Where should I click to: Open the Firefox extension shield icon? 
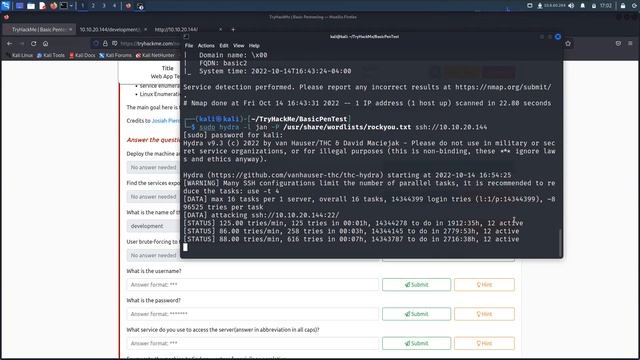click(618, 43)
